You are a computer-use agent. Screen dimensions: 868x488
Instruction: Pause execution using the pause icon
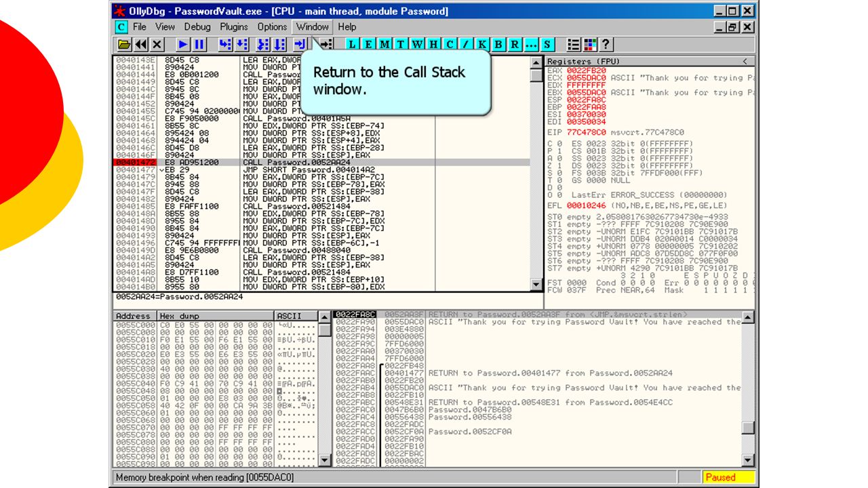pos(199,44)
